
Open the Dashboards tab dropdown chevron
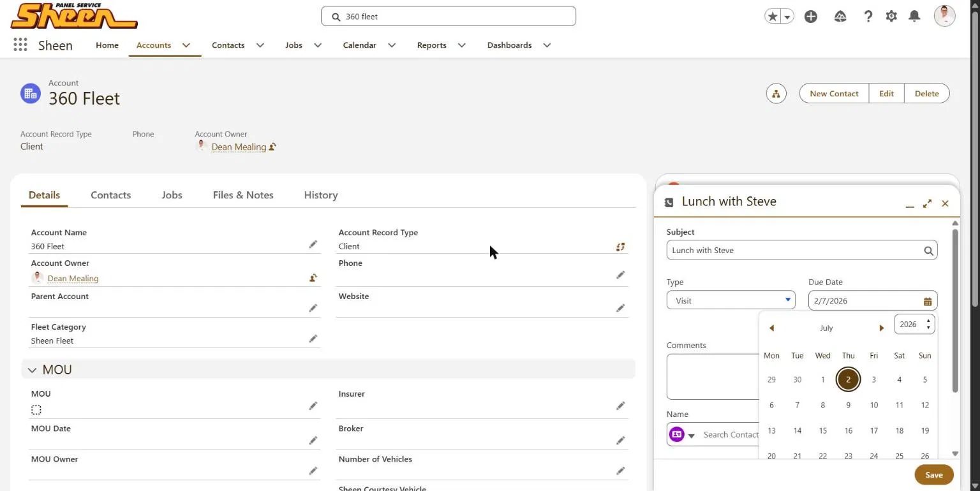[x=547, y=45]
